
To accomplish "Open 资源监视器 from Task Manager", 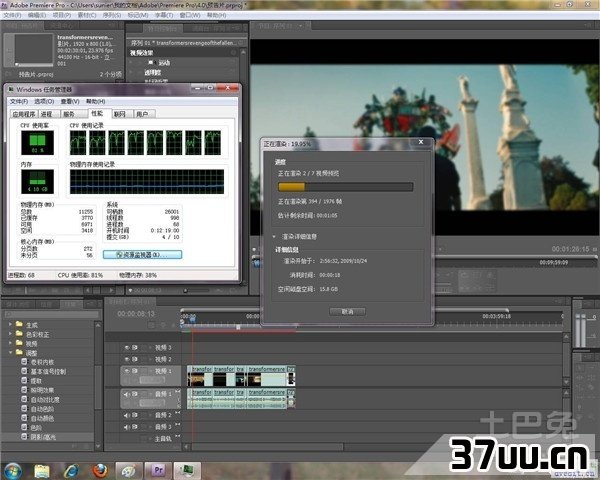I will tap(142, 255).
